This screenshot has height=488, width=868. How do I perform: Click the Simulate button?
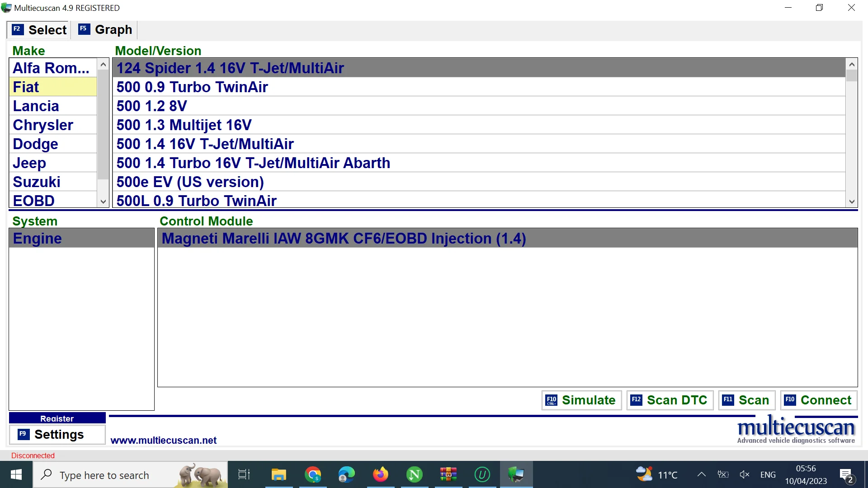click(581, 400)
